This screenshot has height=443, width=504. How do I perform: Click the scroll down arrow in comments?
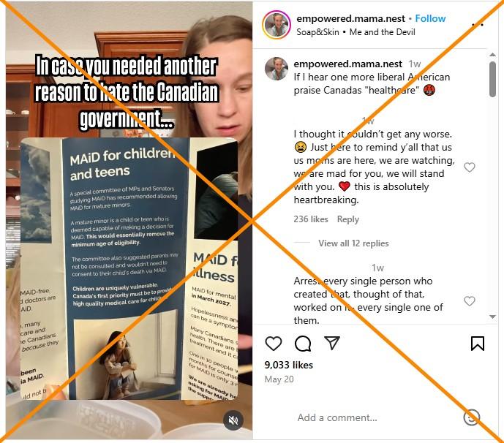[492, 317]
